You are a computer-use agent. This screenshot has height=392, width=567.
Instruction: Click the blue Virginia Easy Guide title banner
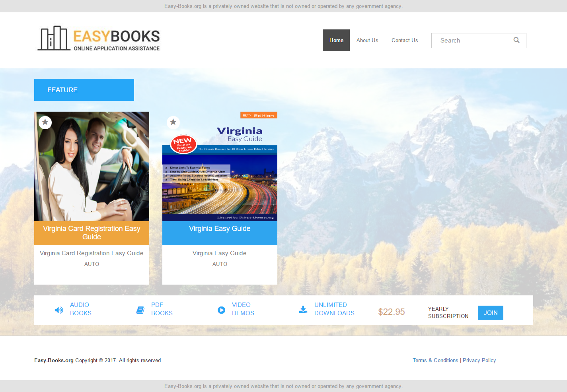[x=220, y=233]
